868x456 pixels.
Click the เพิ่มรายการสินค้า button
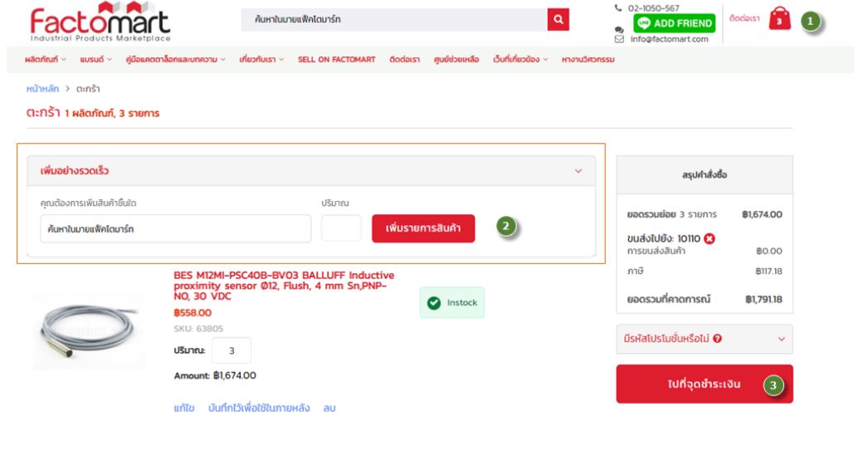click(423, 228)
